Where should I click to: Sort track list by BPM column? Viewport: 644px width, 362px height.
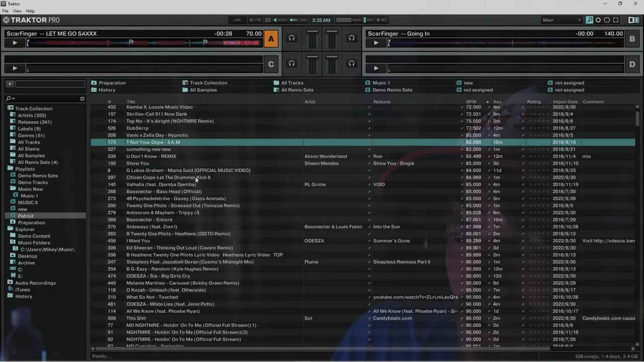(471, 102)
